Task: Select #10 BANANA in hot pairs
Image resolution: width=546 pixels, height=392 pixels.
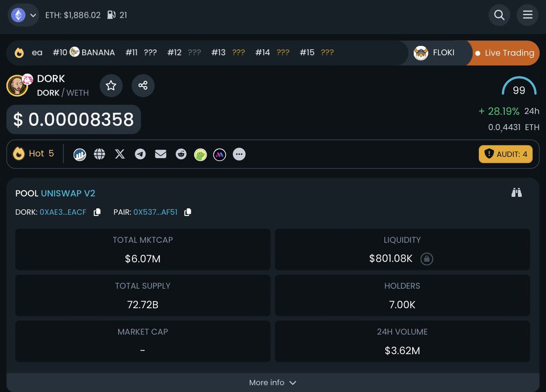Action: coord(84,52)
